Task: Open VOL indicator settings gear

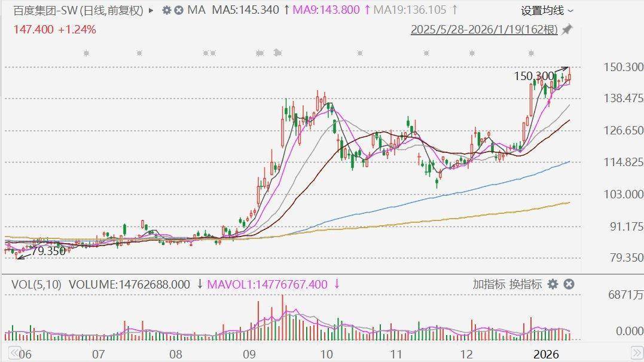Action: pyautogui.click(x=553, y=284)
